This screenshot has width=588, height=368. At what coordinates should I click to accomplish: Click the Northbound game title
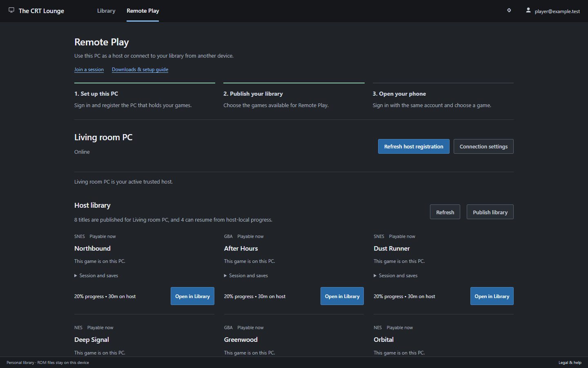92,248
